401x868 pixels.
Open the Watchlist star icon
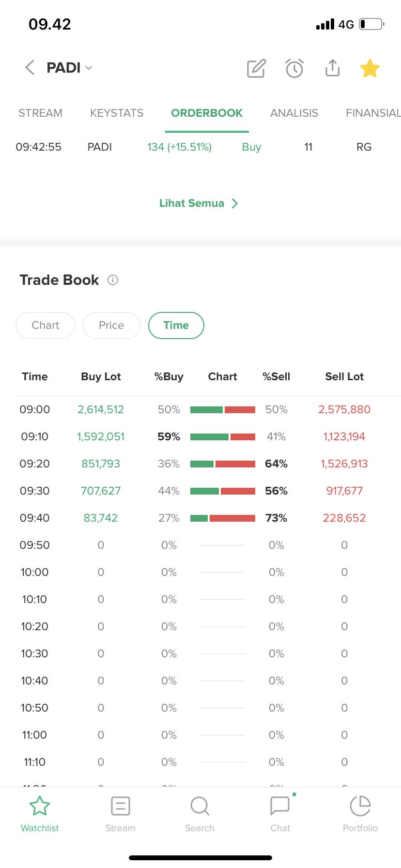(40, 806)
